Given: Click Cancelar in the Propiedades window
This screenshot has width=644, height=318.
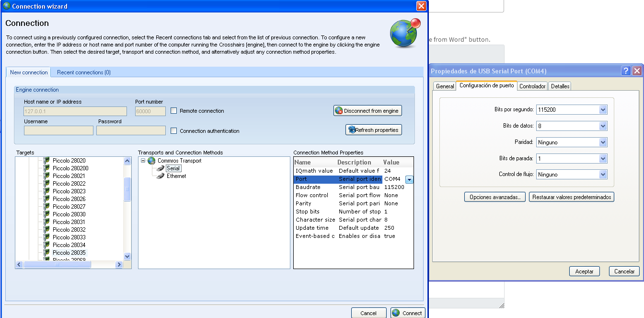Looking at the screenshot, I should [624, 271].
